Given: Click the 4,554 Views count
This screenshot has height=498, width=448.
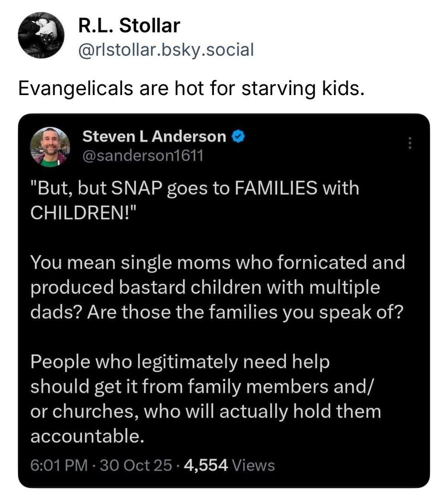Looking at the screenshot, I should [229, 466].
